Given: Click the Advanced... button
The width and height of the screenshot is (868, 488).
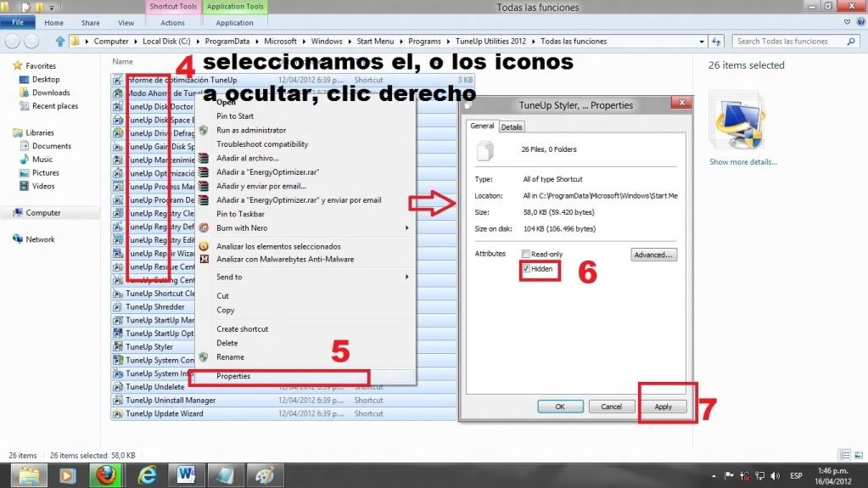Looking at the screenshot, I should [653, 255].
